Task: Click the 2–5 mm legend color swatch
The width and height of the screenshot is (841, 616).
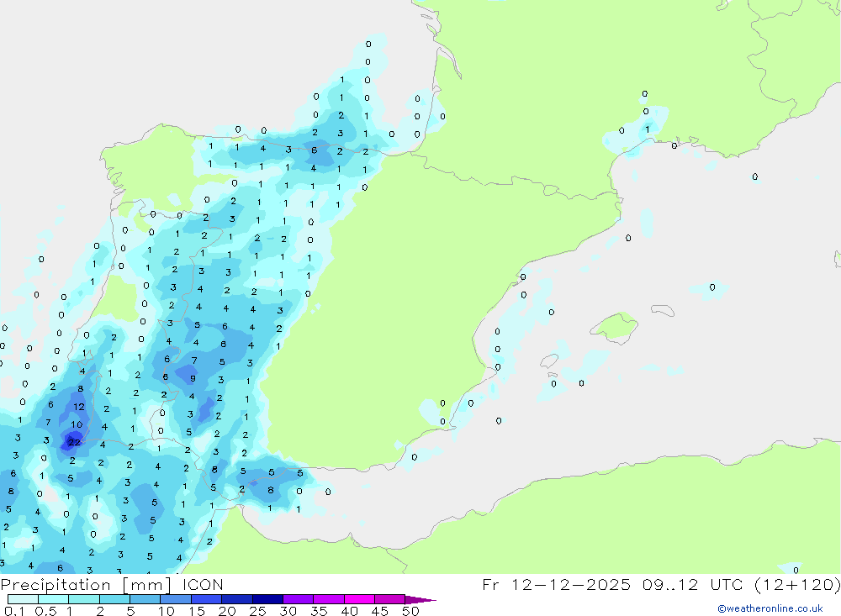Action: click(114, 599)
